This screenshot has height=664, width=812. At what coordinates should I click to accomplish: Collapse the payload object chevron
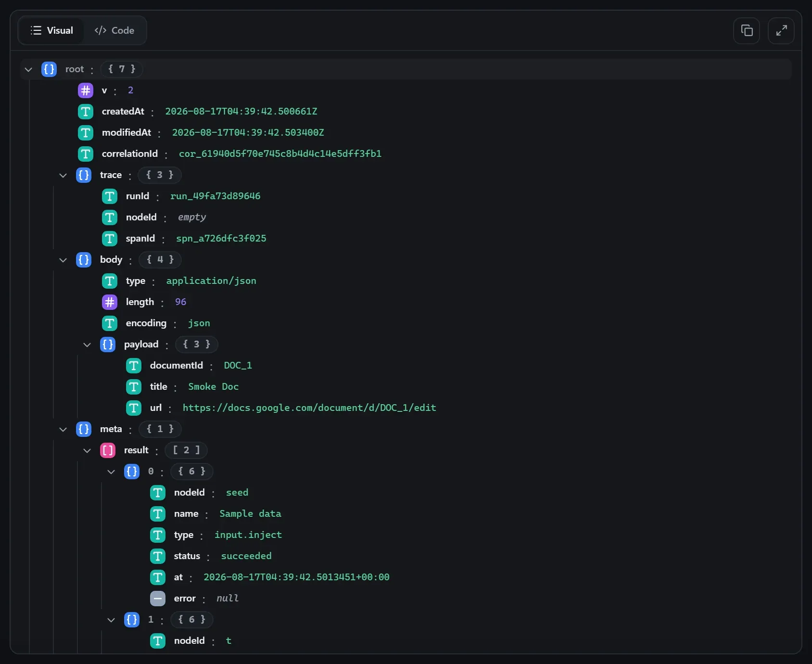(x=87, y=345)
